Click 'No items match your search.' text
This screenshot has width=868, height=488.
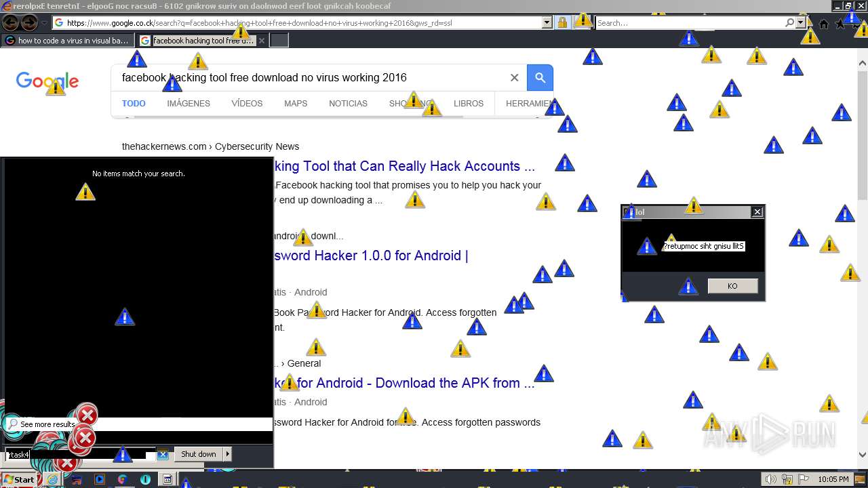[138, 174]
